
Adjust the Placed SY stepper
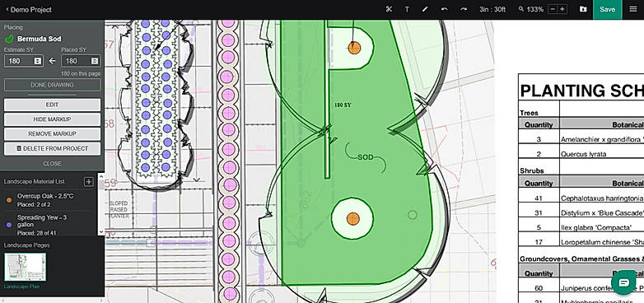click(x=95, y=61)
